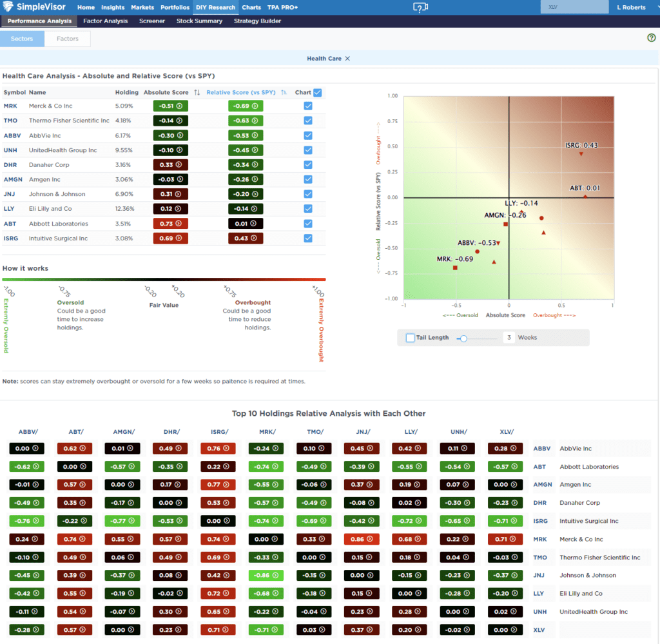
Task: Uncheck chart checkbox for UNH row
Action: click(308, 150)
